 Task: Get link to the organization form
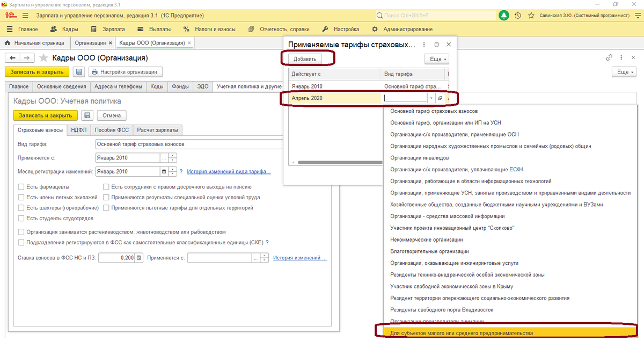click(x=609, y=57)
